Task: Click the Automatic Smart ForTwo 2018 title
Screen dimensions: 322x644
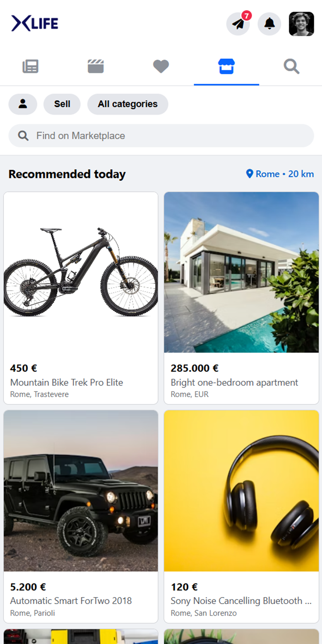Action: [x=71, y=601]
